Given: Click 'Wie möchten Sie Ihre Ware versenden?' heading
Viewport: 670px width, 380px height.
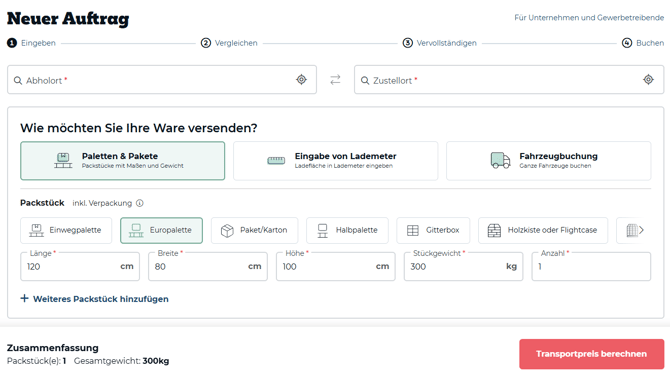Looking at the screenshot, I should click(x=139, y=128).
